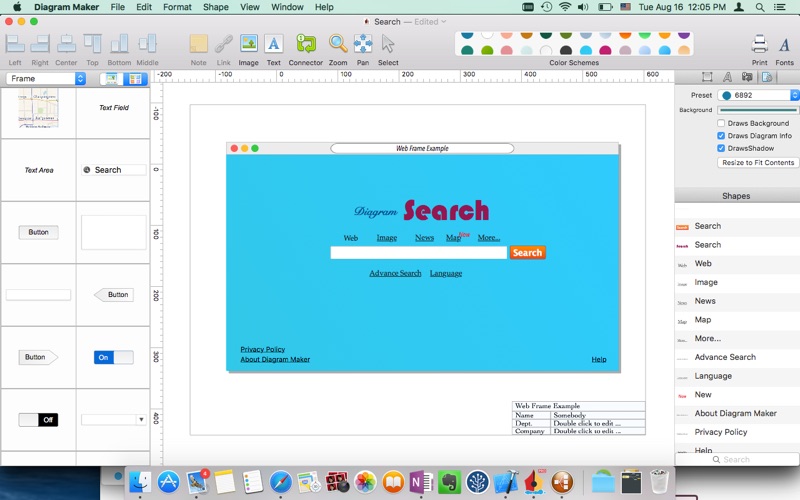Open the Window menu
The width and height of the screenshot is (800, 500).
287,7
